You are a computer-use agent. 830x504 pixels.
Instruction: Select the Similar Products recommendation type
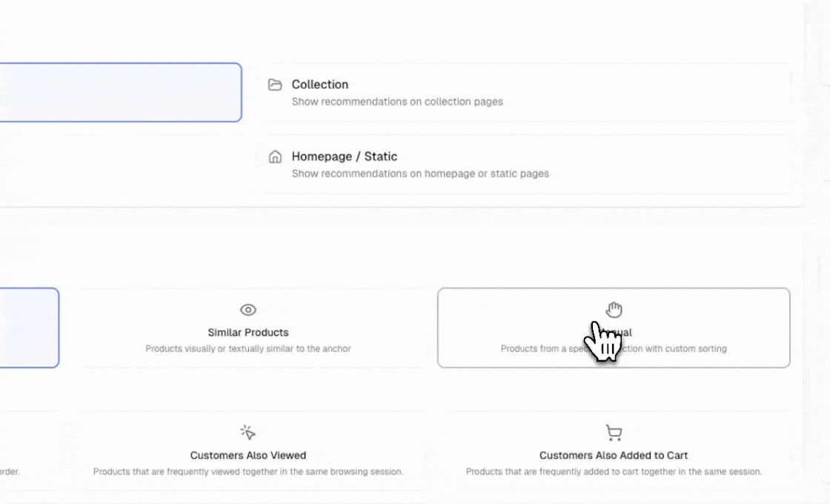click(248, 328)
